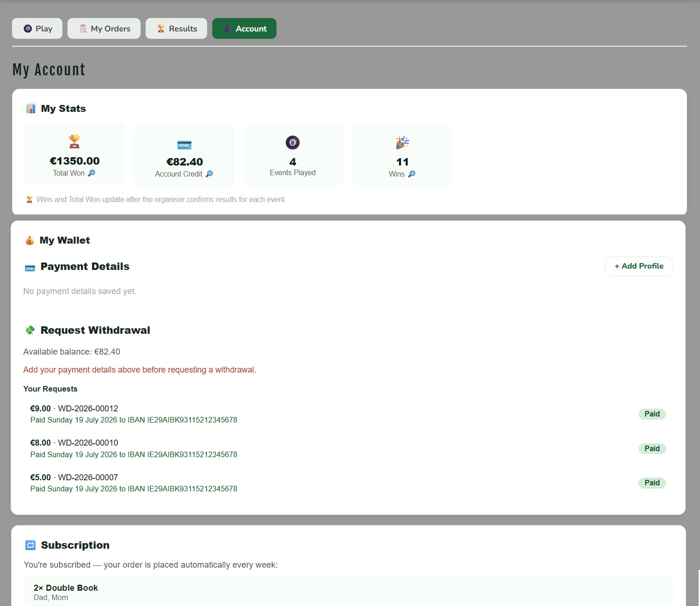This screenshot has height=606, width=700.
Task: Click the Available balance: €82.40 text
Action: click(x=72, y=352)
